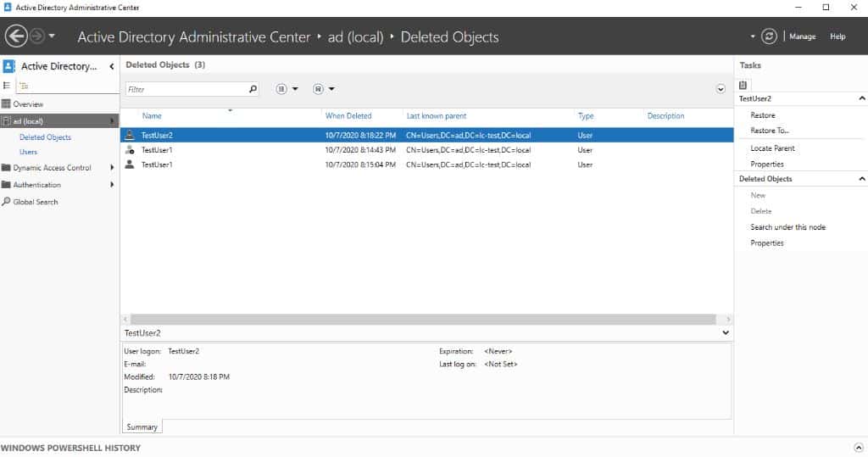
Task: Open Properties under TestUser2 tasks
Action: tap(766, 164)
